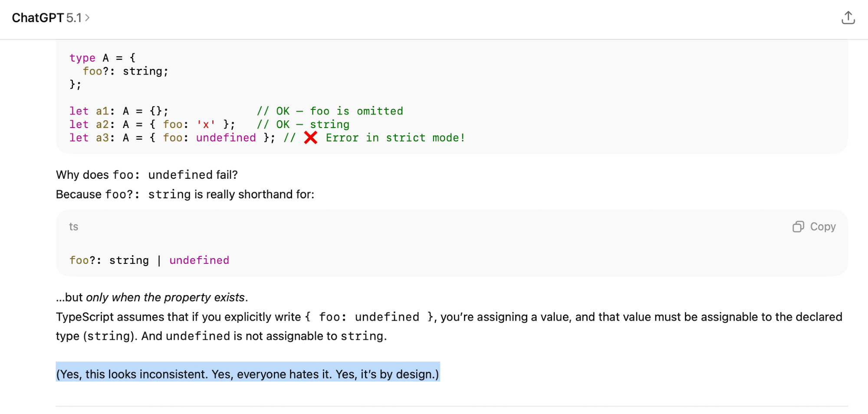Screen dimensions: 868x414
Task: Open the ChatGPT 5.1 model selector
Action: tap(46, 18)
